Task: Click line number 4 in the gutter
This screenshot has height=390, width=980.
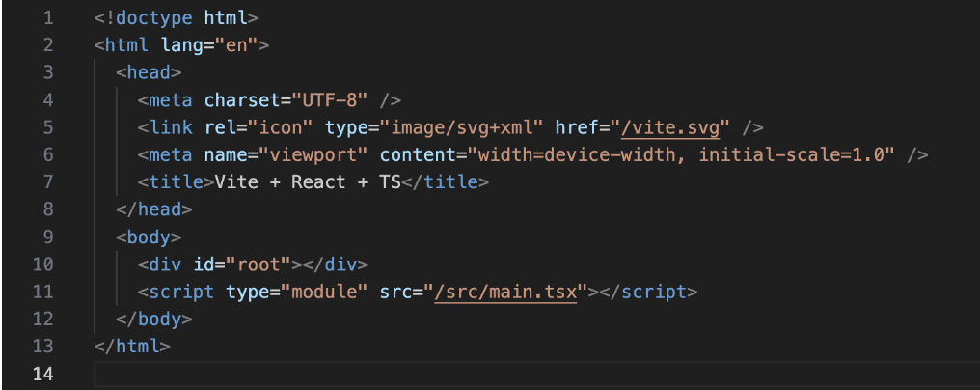Action: [47, 100]
